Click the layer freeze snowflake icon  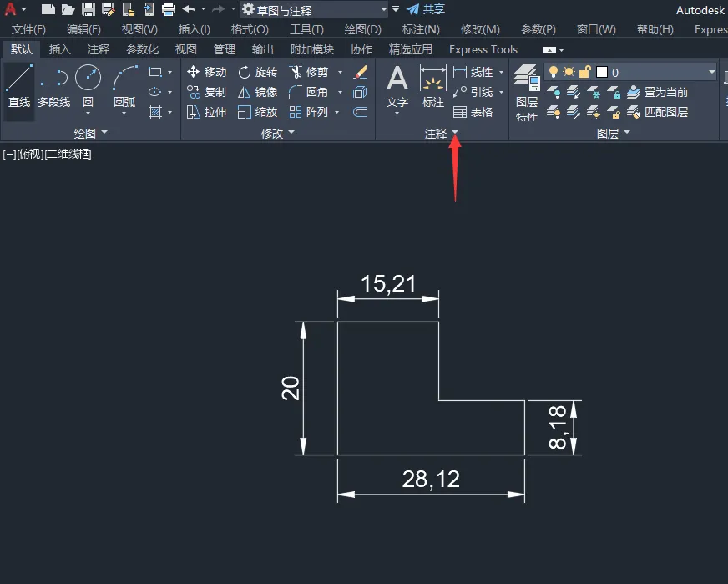pos(594,92)
